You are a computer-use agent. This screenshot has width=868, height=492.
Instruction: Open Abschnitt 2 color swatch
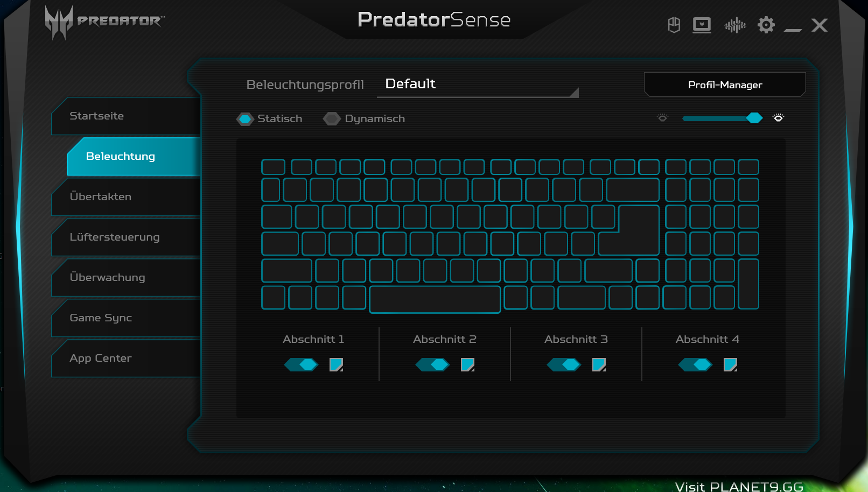click(x=467, y=365)
